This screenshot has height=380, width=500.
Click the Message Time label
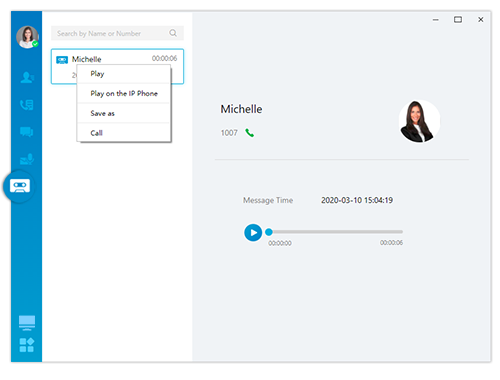coord(268,200)
